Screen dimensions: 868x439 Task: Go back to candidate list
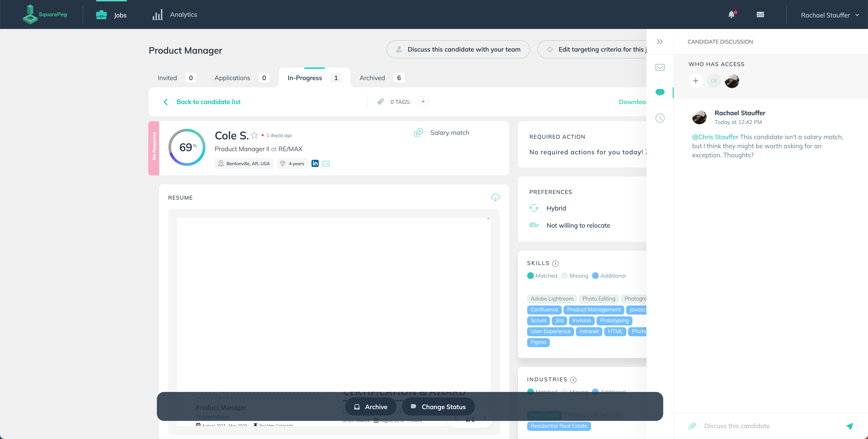[x=208, y=102]
